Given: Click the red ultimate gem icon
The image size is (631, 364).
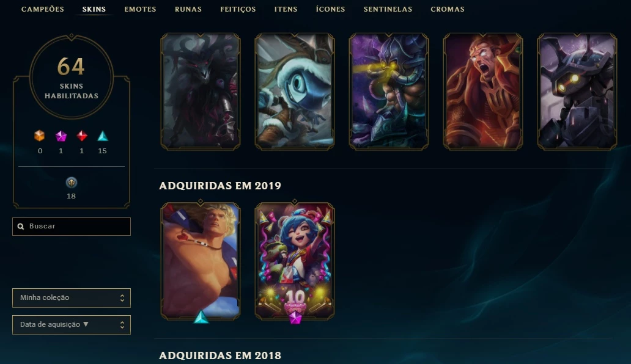Looking at the screenshot, I should (x=82, y=136).
